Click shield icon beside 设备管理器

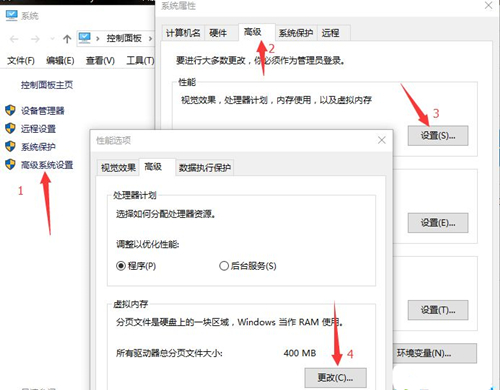10,110
